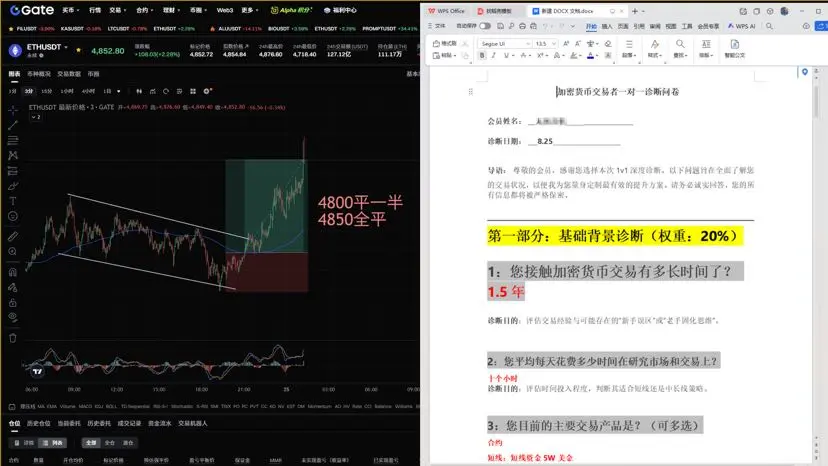Open the indicators icon in chart toolbar
Viewport: 828px width, 466px height.
pyautogui.click(x=153, y=91)
